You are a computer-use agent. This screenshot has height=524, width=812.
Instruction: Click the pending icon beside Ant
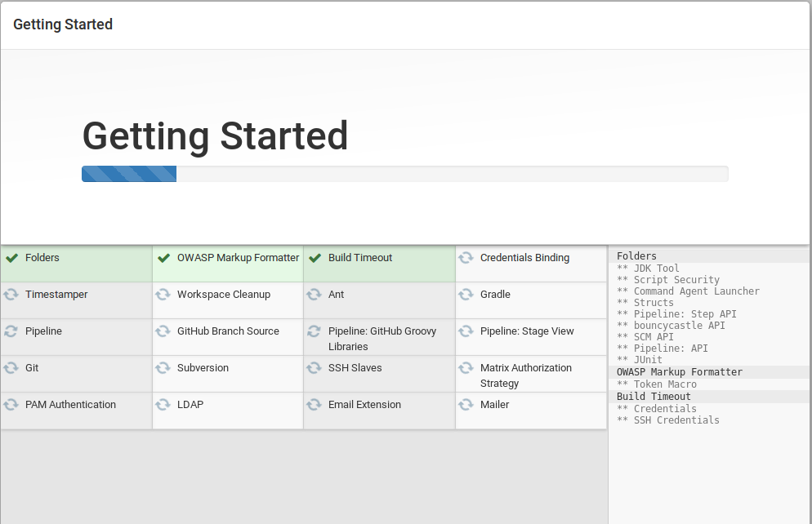[x=315, y=295]
